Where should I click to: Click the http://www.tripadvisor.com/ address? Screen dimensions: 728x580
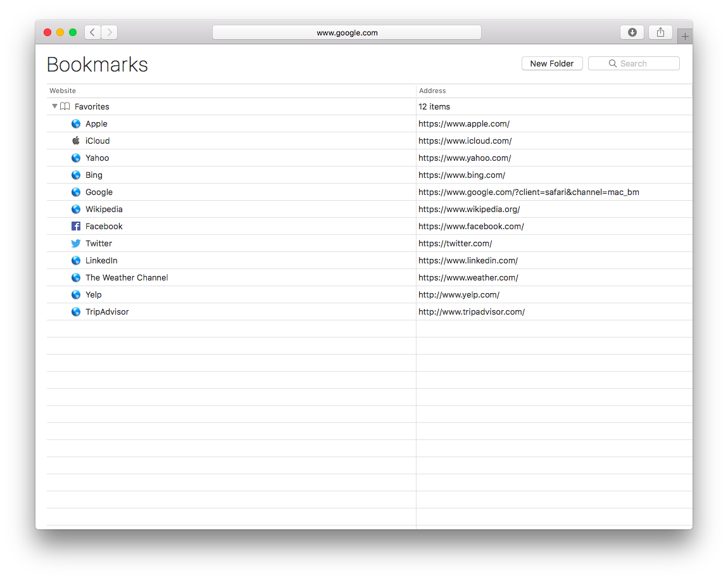point(471,312)
